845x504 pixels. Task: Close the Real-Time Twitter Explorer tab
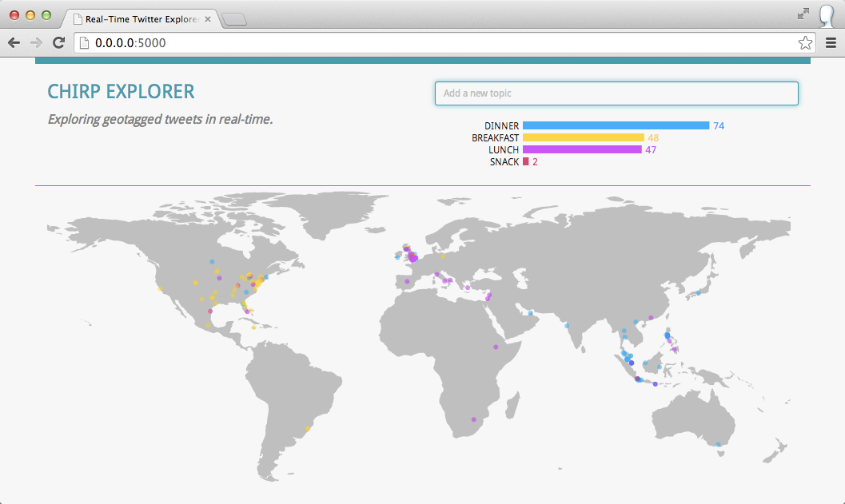pos(208,19)
